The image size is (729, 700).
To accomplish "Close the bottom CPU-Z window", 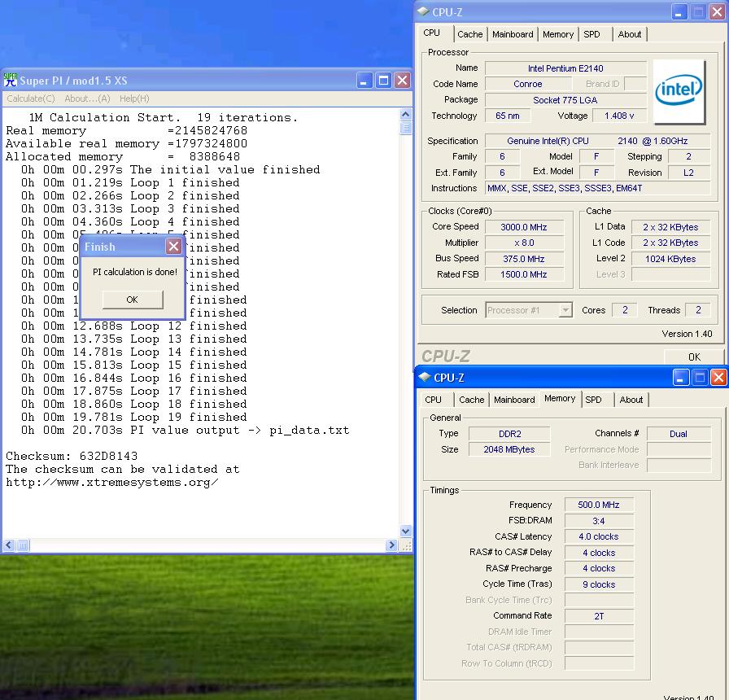I will 718,378.
